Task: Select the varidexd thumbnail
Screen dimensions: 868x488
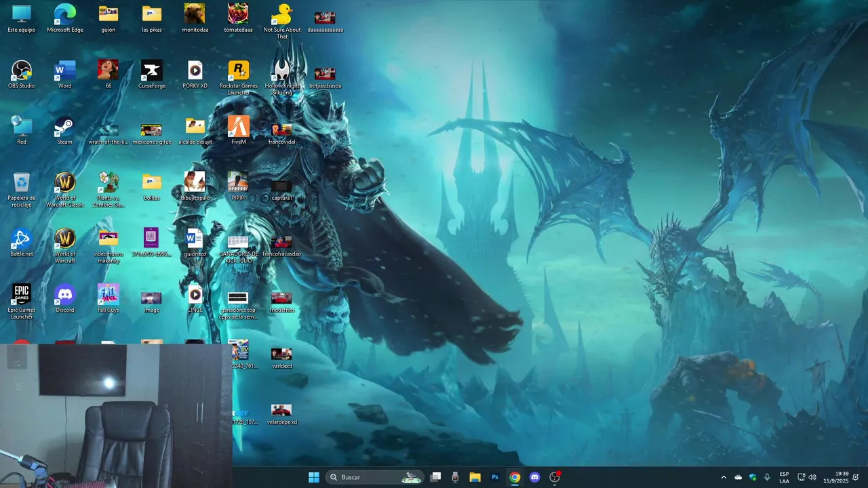Action: tap(282, 358)
